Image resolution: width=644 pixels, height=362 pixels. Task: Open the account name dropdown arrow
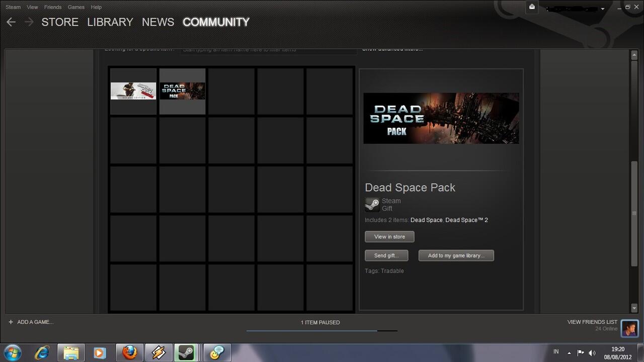coord(603,9)
